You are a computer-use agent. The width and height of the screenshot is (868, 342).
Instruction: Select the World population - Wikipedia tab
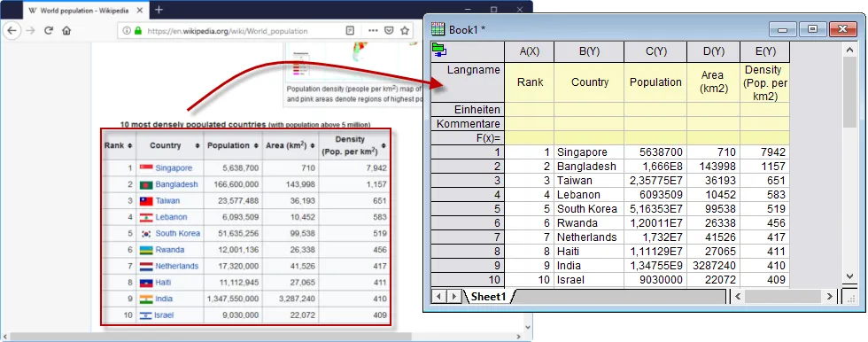[x=86, y=10]
